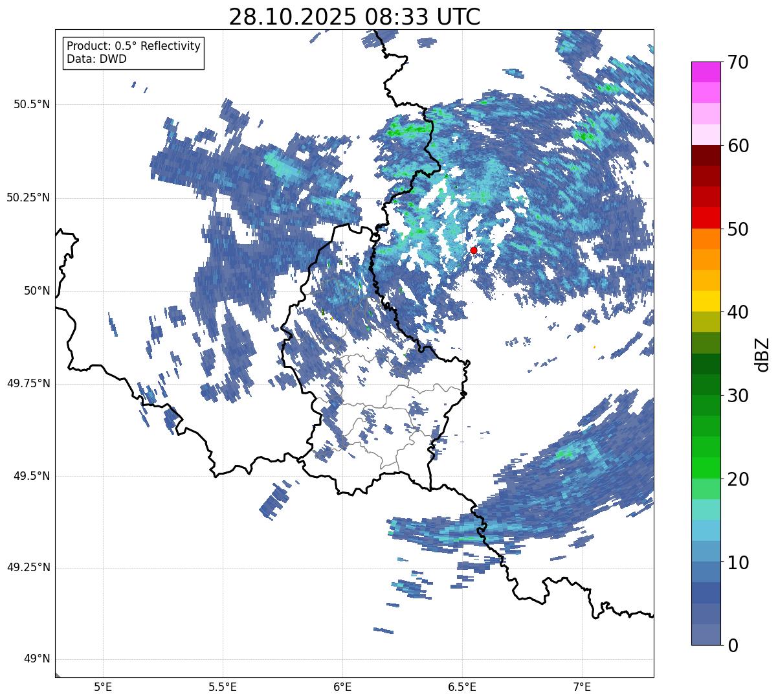Click the 'Product: 0.5° Reflectivity' label
Screen dimensions: 778x700
(x=134, y=47)
